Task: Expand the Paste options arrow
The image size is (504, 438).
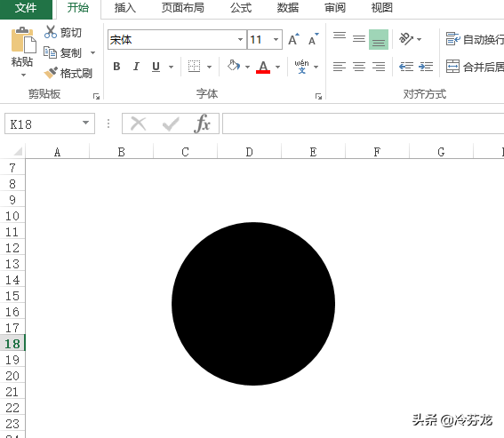Action: pos(23,76)
